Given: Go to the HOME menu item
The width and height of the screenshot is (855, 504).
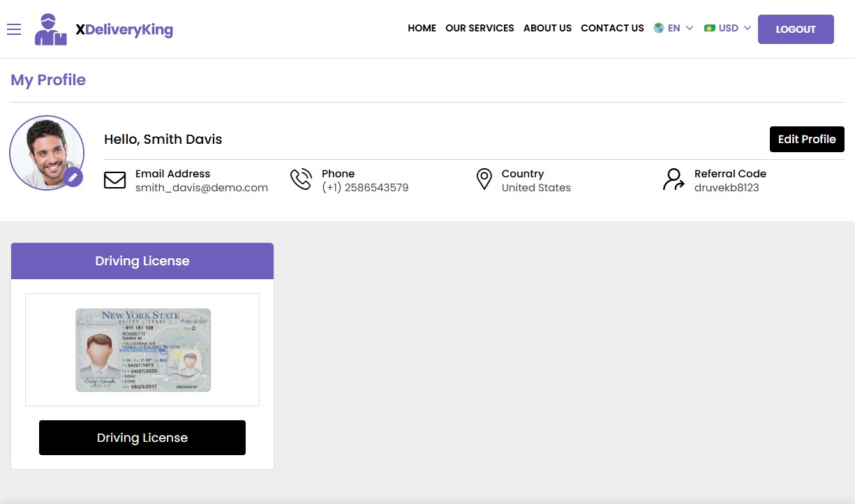Looking at the screenshot, I should pos(422,29).
